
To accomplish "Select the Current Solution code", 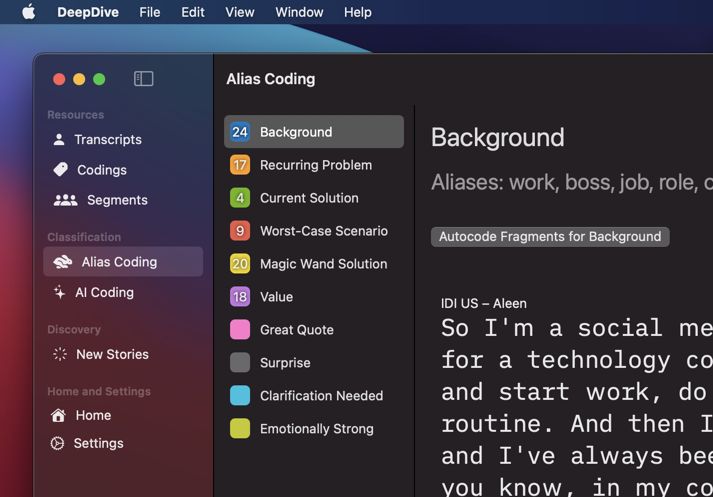I will point(314,198).
